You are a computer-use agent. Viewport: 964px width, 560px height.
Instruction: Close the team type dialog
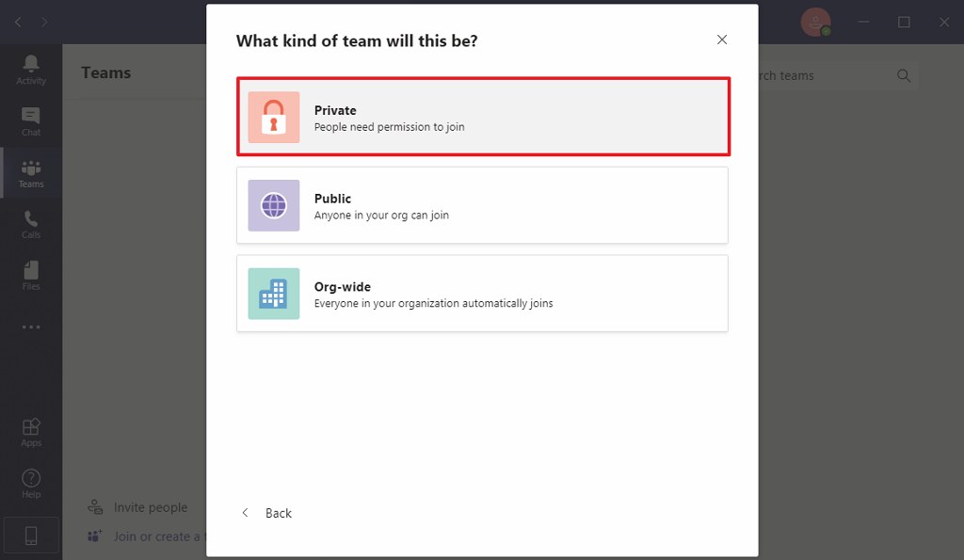point(722,40)
